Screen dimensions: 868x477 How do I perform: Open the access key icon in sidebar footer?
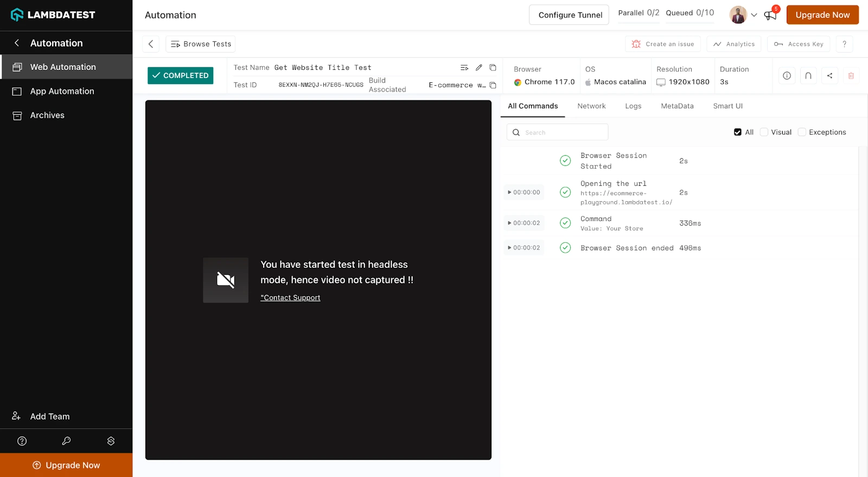click(66, 441)
